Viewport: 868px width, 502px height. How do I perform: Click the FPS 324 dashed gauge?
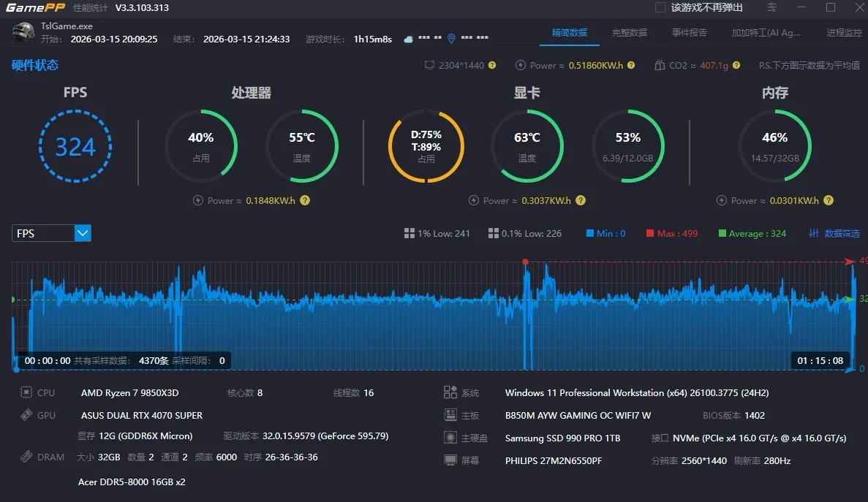point(75,146)
